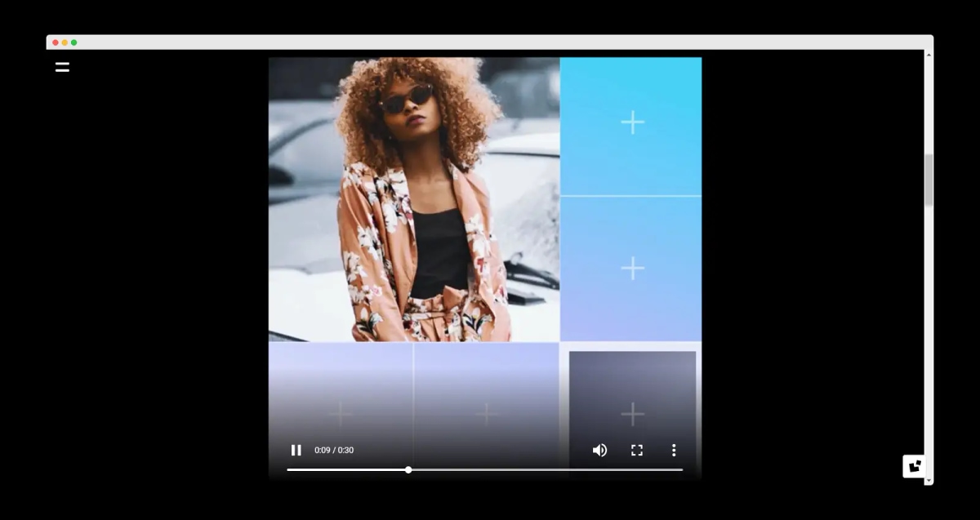
Task: Select the photo of the woman in sunglasses
Action: (x=414, y=199)
